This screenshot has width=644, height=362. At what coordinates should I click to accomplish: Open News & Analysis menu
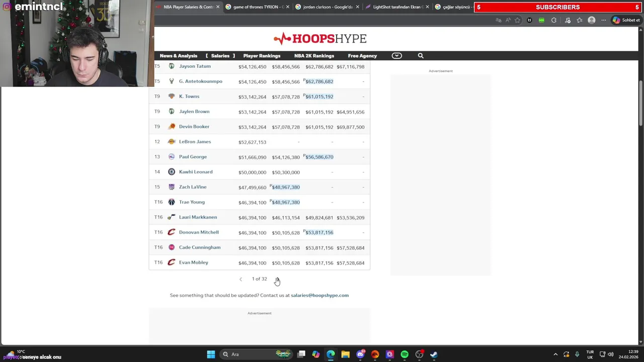[x=179, y=56]
